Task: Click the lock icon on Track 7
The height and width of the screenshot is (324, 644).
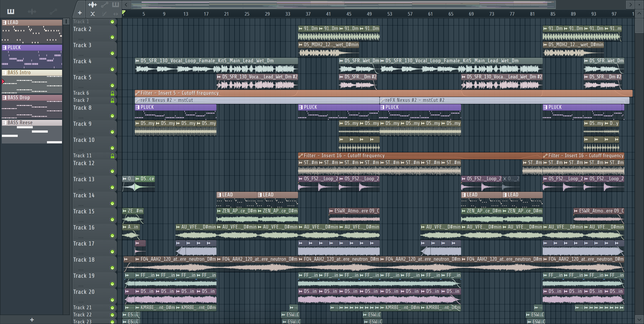Action: (x=112, y=100)
